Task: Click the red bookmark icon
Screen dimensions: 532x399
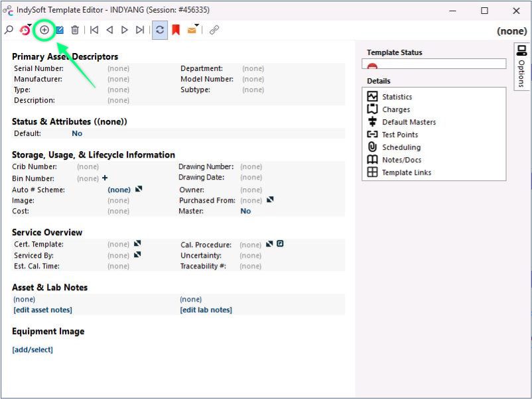Action: (176, 30)
